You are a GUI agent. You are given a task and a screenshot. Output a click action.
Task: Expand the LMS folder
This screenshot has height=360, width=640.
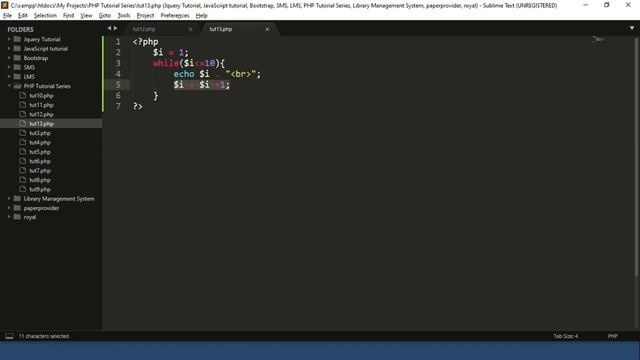pyautogui.click(x=9, y=77)
